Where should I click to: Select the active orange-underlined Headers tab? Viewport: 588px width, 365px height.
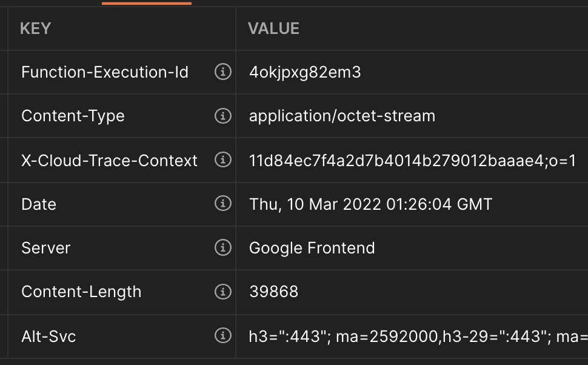pyautogui.click(x=147, y=3)
